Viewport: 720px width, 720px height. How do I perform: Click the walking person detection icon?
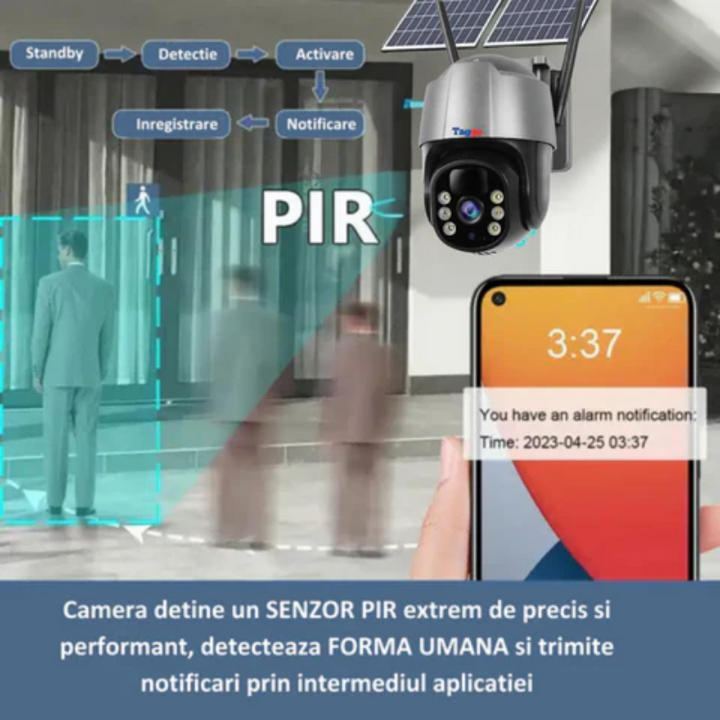click(x=142, y=200)
